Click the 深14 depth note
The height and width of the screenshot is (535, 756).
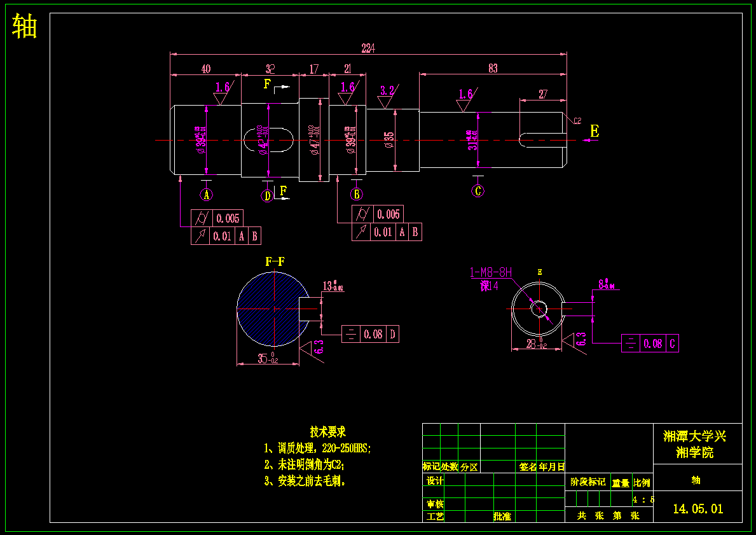point(489,286)
